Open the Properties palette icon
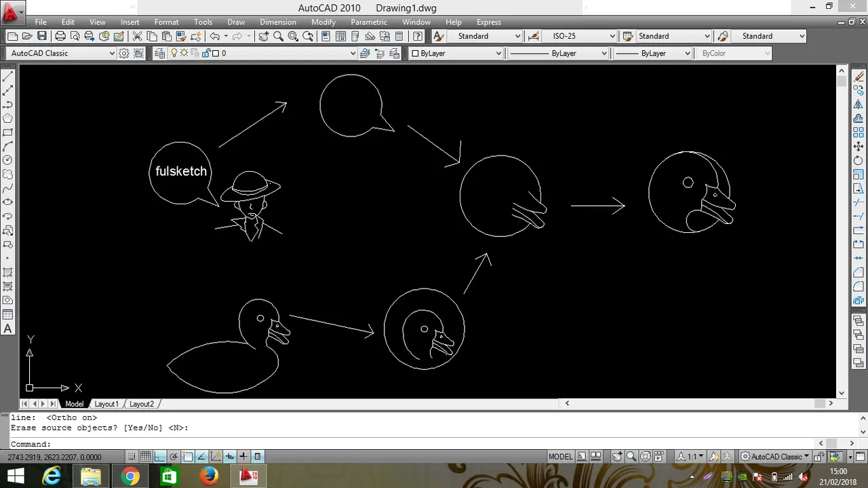868x488 pixels. click(x=326, y=36)
